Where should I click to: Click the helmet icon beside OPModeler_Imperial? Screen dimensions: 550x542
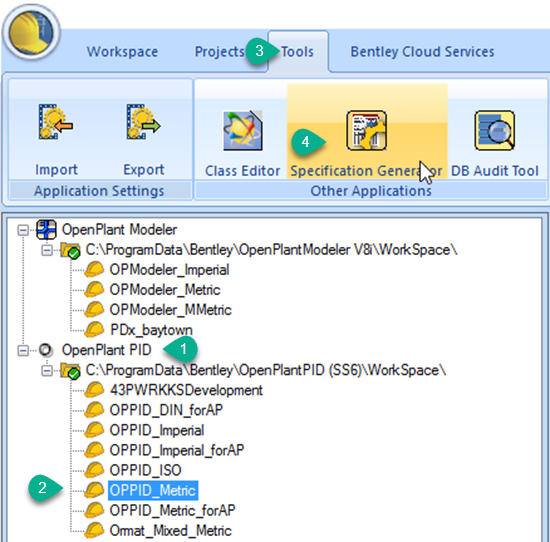pyautogui.click(x=94, y=269)
